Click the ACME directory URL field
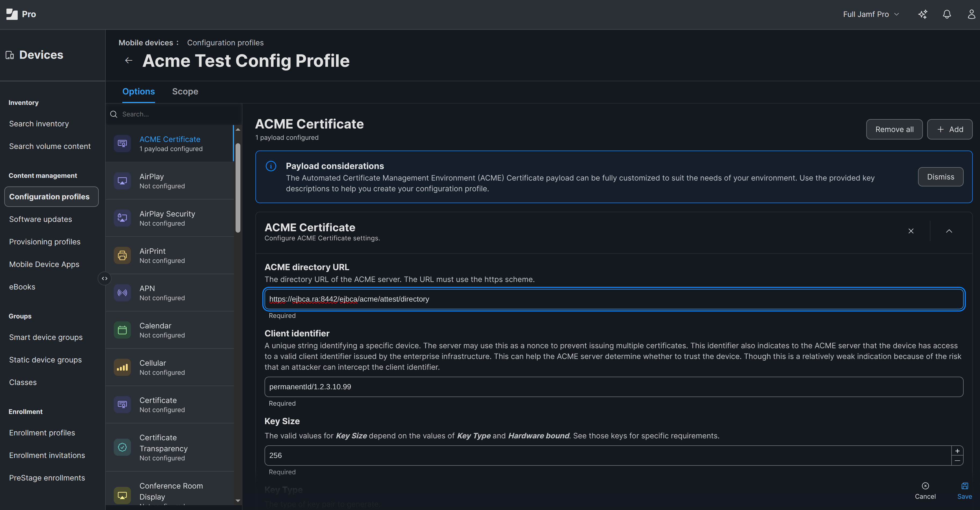980x510 pixels. [614, 299]
